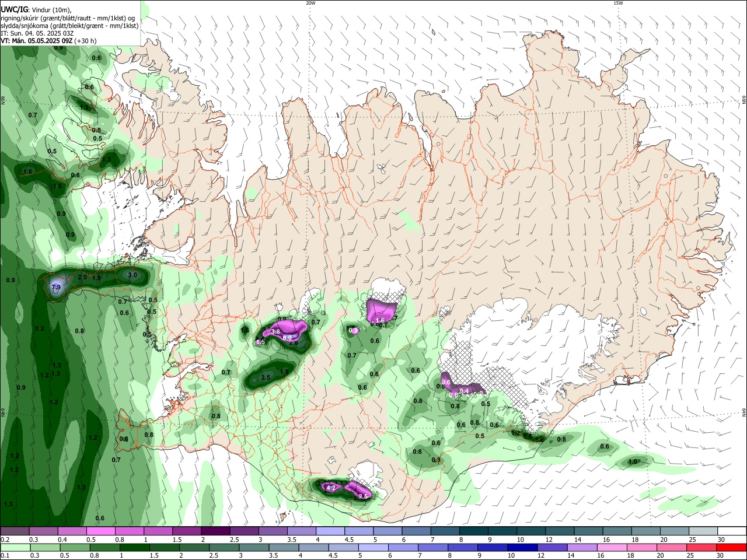
Task: Select the crimson rain legend swatch at 25
Action: [701, 547]
